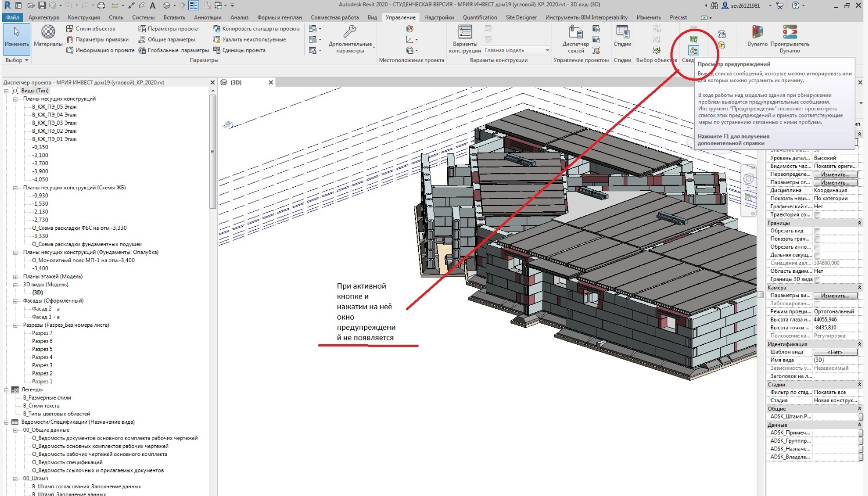Viewport: 868px width, 496px height.
Task: Collapse the Легенды tree node
Action: [x=7, y=390]
